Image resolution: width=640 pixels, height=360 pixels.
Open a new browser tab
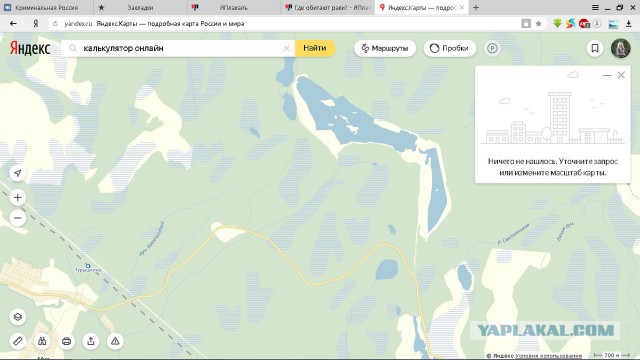[476, 7]
